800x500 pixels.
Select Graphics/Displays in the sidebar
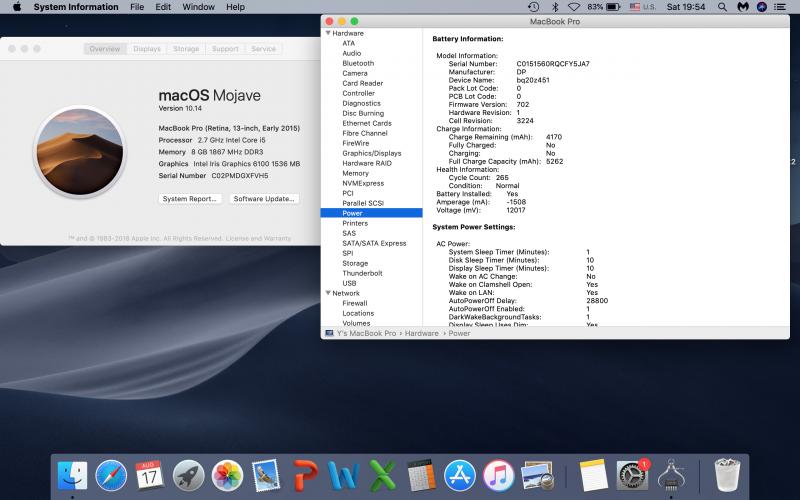click(x=372, y=153)
